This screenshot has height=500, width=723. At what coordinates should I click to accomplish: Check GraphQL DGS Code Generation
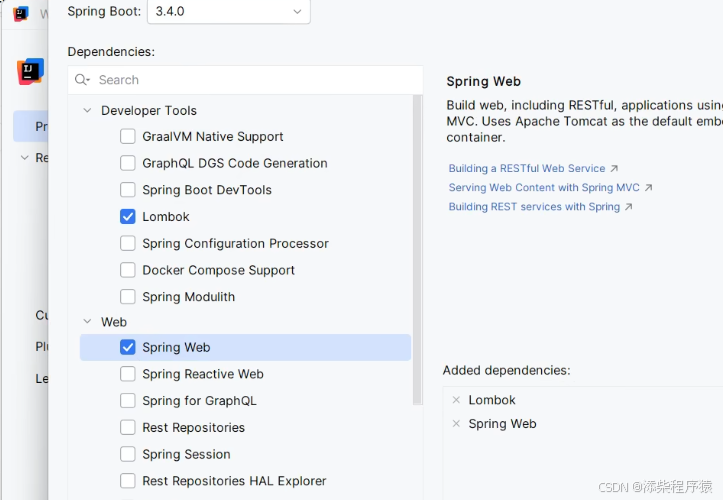tap(128, 163)
